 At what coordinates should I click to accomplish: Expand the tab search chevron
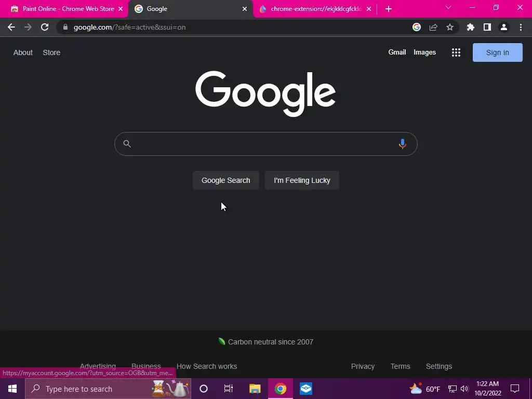point(448,7)
